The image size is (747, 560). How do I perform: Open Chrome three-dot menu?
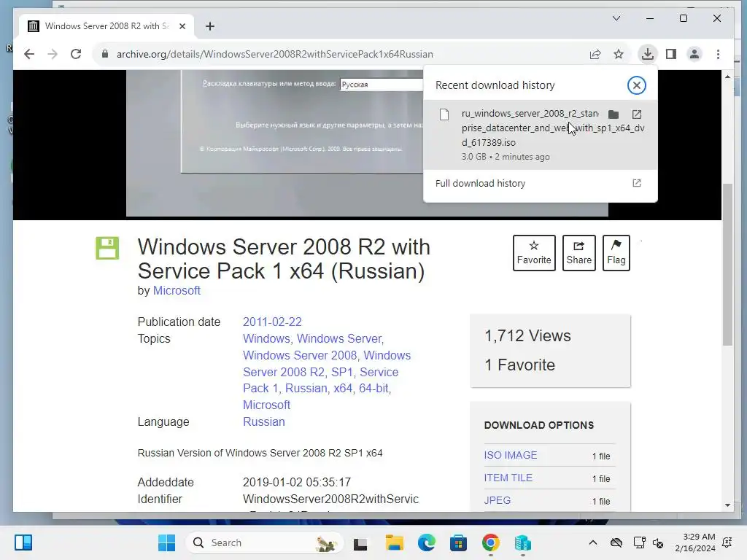point(718,54)
